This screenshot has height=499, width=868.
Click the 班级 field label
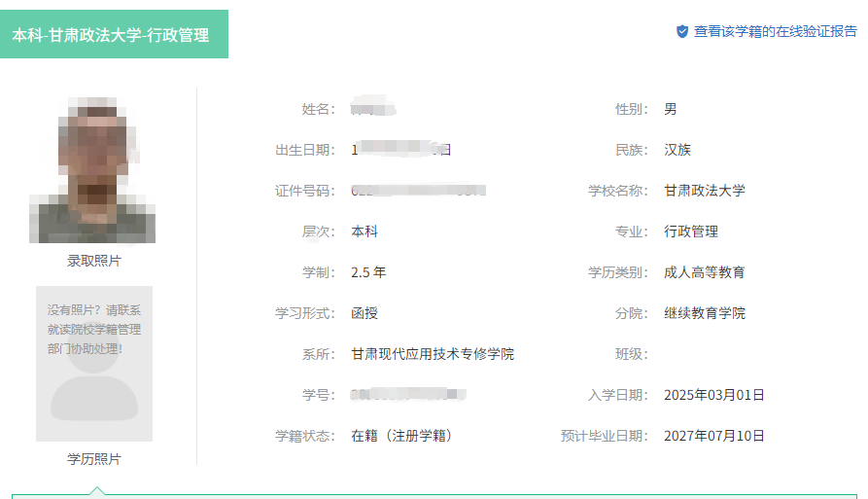(631, 354)
